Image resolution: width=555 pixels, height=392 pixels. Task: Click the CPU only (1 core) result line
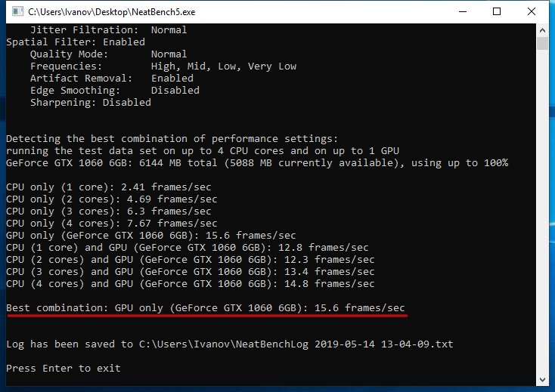(x=109, y=187)
